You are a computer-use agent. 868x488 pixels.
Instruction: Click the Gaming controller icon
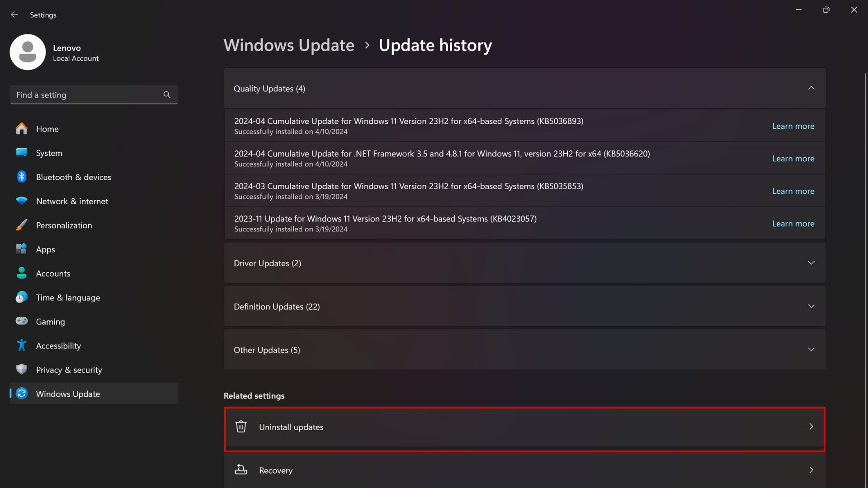[22, 321]
